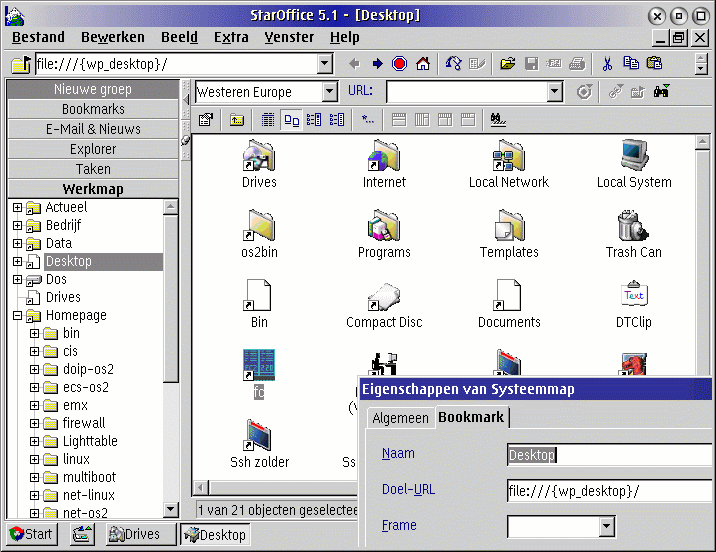Open the Extra menu
Viewport: 716px width, 552px height.
[x=231, y=37]
